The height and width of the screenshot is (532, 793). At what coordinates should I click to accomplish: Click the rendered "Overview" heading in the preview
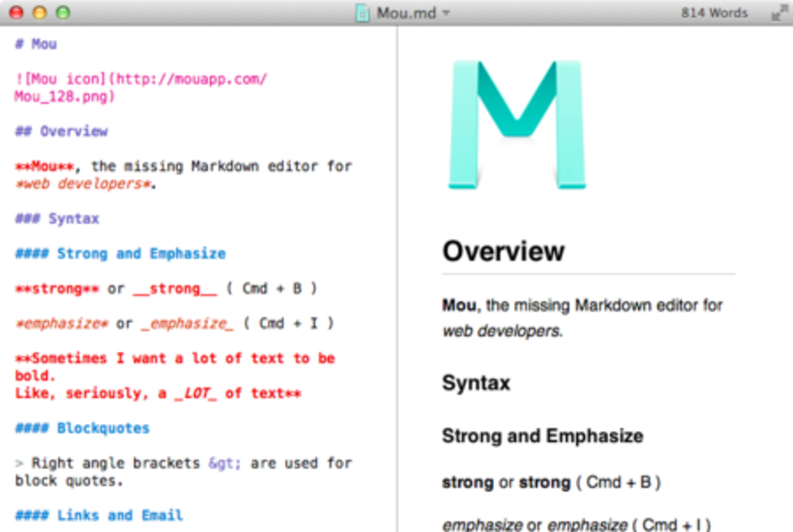point(504,251)
